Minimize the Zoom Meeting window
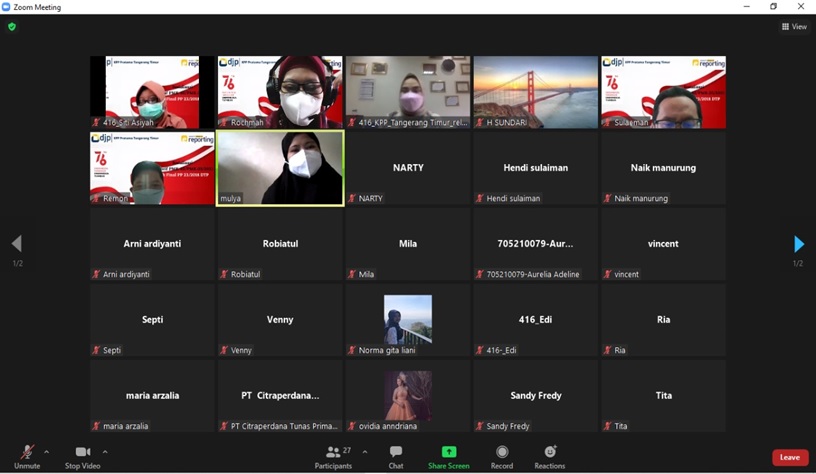Screen dimensions: 816x474 746,7
